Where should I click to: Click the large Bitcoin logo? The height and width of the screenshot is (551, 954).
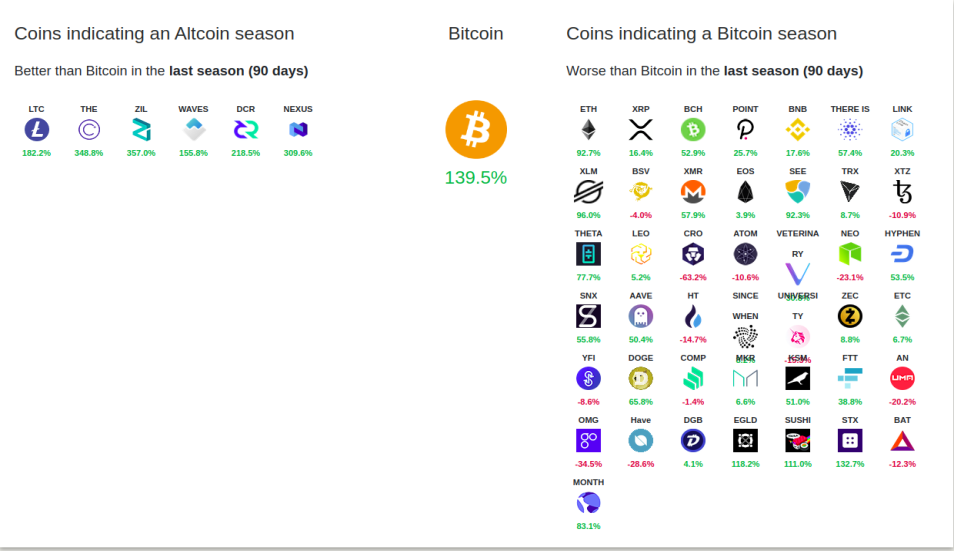pyautogui.click(x=476, y=130)
